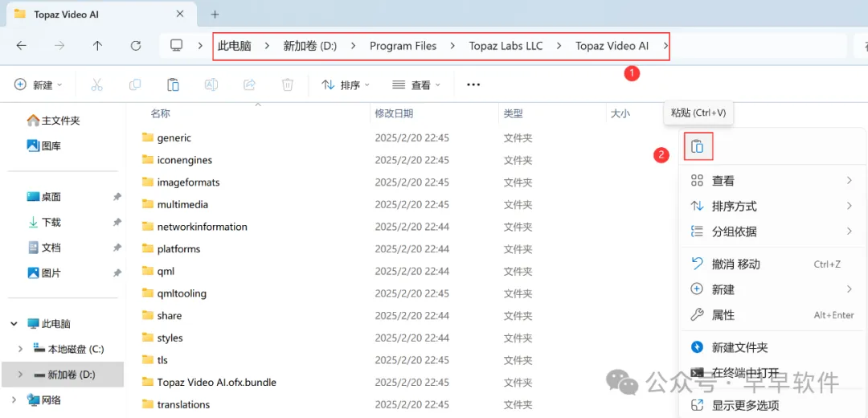Click the Cut scissors toolbar icon
The width and height of the screenshot is (868, 418).
[97, 84]
